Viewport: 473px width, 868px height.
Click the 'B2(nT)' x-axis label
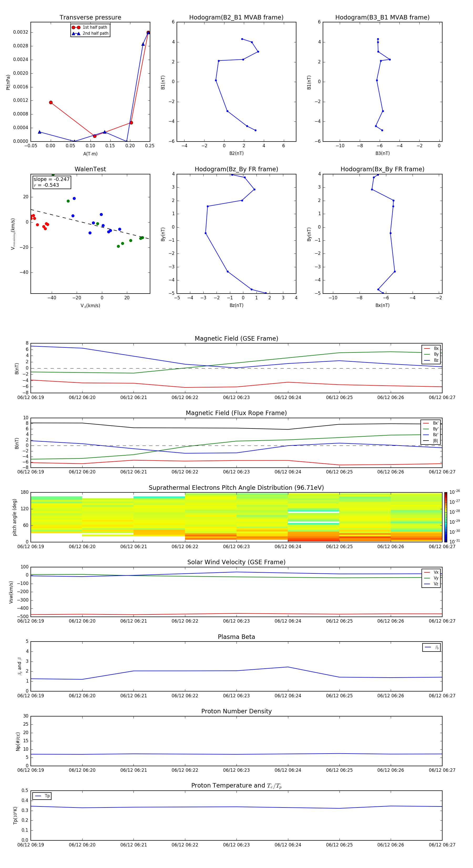(x=236, y=153)
